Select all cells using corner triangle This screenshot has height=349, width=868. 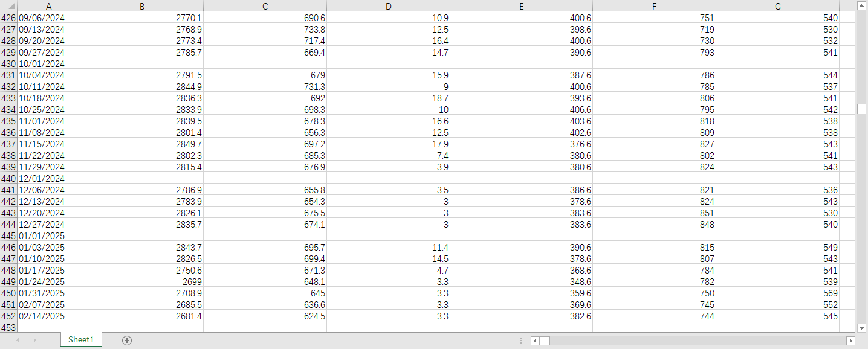click(9, 6)
